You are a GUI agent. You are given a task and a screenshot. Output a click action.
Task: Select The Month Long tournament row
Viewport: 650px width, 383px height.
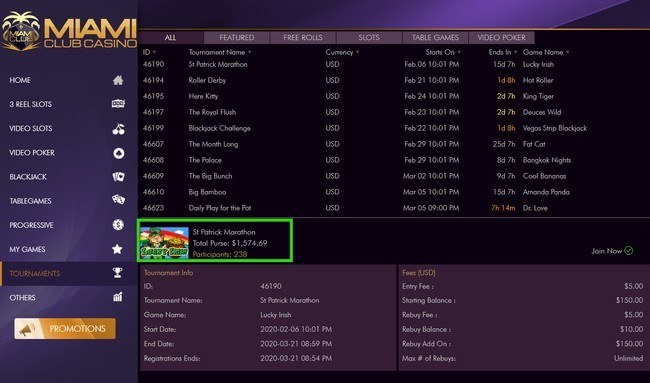[x=394, y=144]
